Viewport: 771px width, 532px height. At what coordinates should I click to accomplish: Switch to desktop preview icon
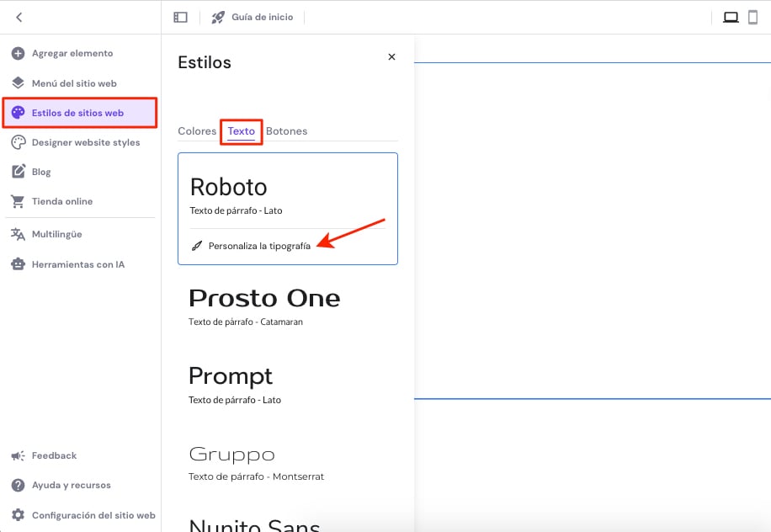coord(731,18)
